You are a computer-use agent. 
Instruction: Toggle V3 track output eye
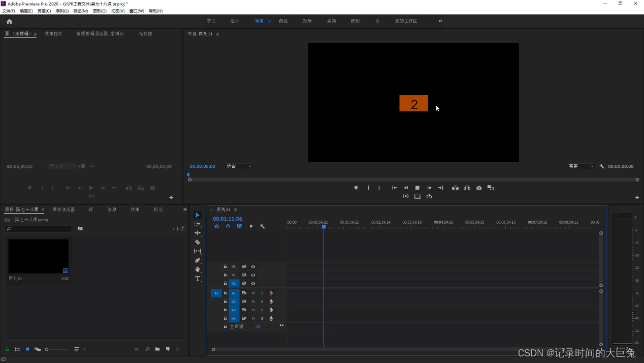[253, 267]
